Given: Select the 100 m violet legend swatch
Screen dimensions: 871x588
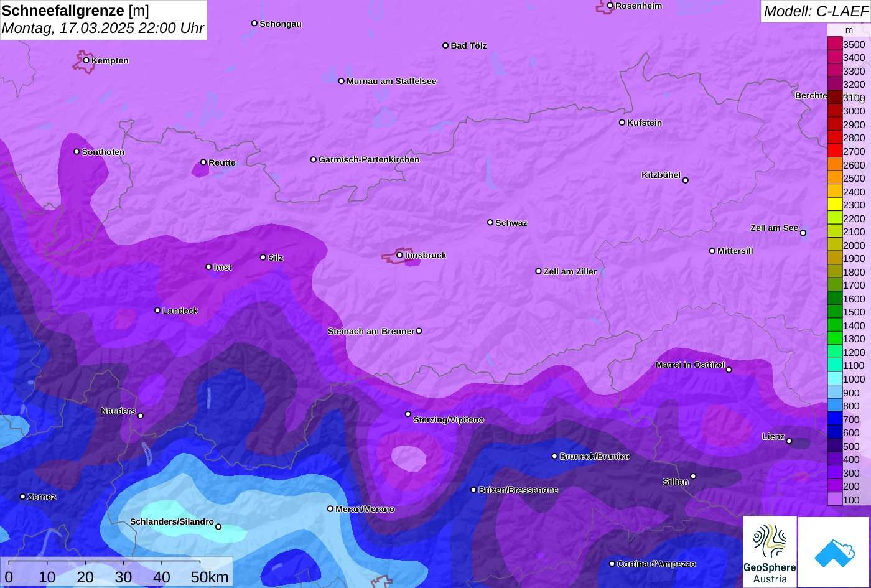Looking at the screenshot, I should coord(834,499).
